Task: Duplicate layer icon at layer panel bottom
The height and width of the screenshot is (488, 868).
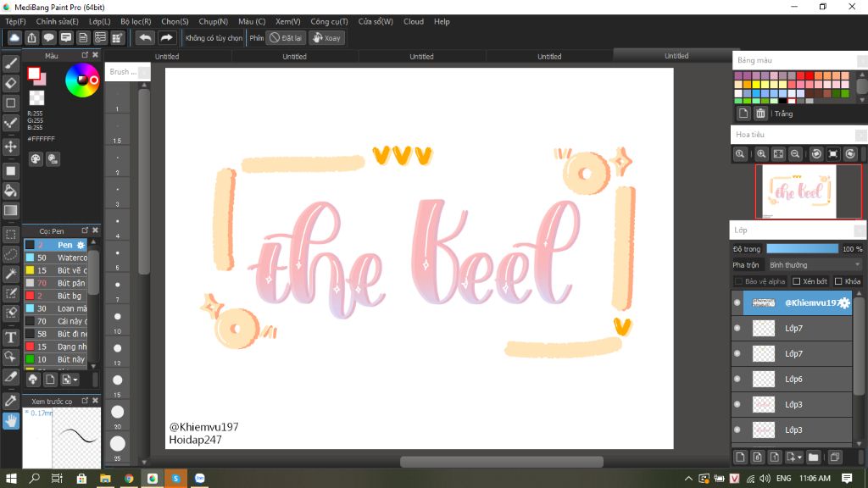Action: tap(835, 457)
